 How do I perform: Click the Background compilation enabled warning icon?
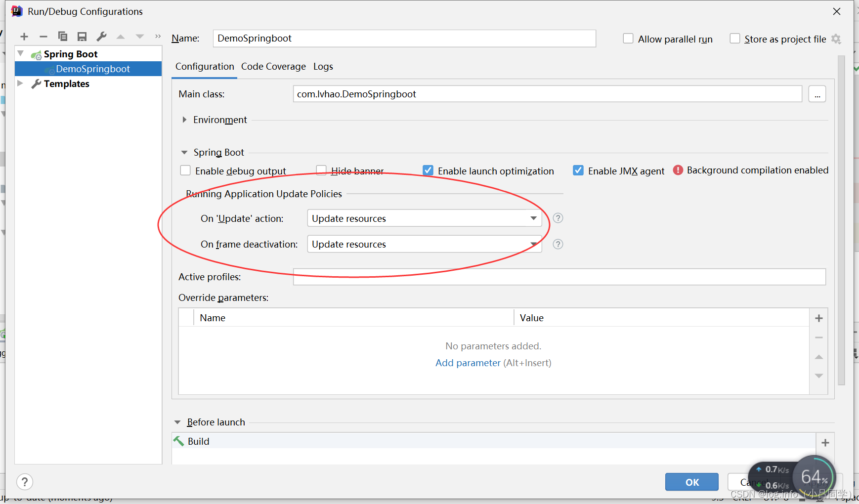click(x=678, y=170)
